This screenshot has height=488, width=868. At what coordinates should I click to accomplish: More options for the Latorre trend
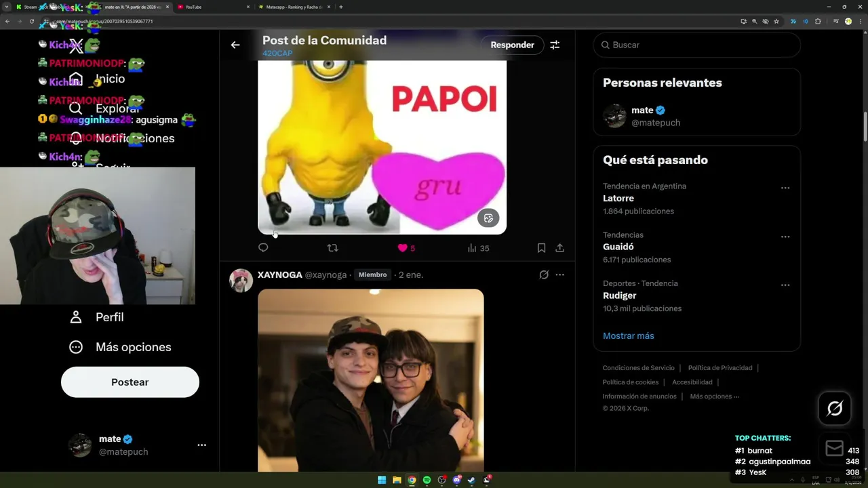785,188
